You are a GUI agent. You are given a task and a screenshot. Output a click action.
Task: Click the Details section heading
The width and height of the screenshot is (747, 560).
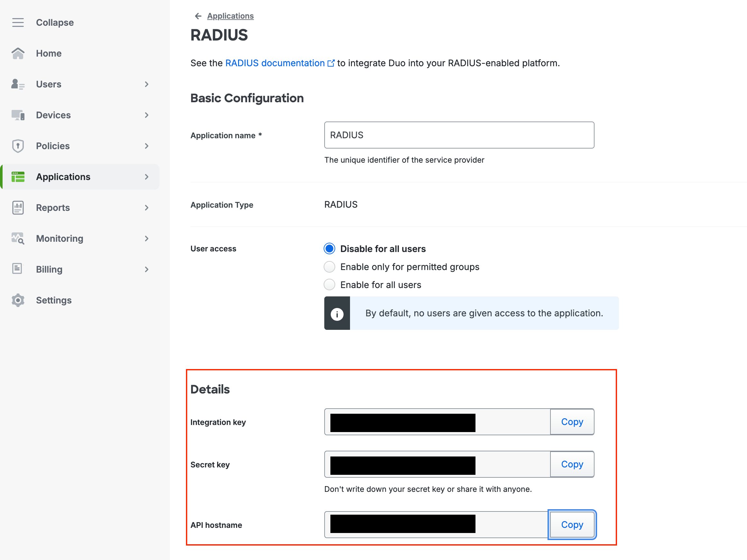tap(210, 389)
